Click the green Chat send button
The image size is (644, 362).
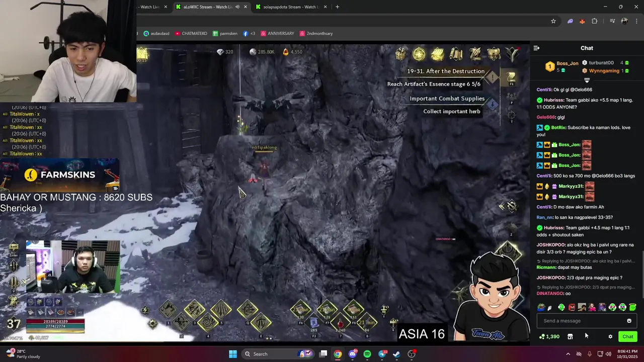click(628, 336)
